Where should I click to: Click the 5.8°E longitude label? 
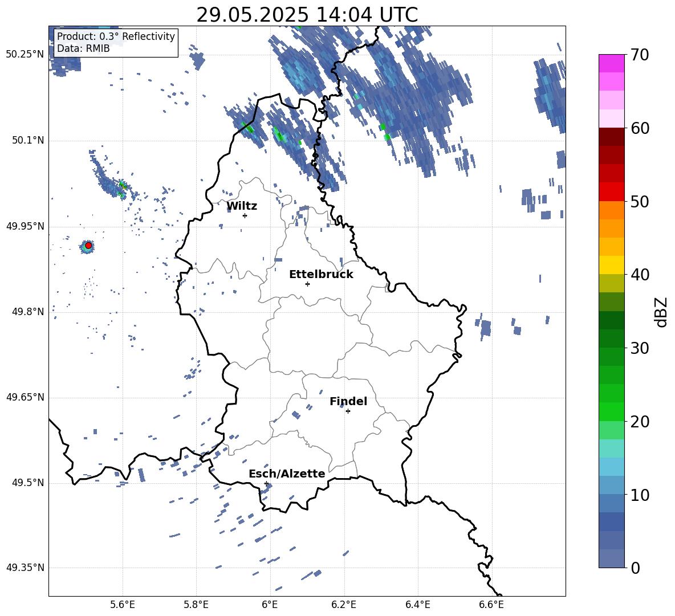coord(196,605)
